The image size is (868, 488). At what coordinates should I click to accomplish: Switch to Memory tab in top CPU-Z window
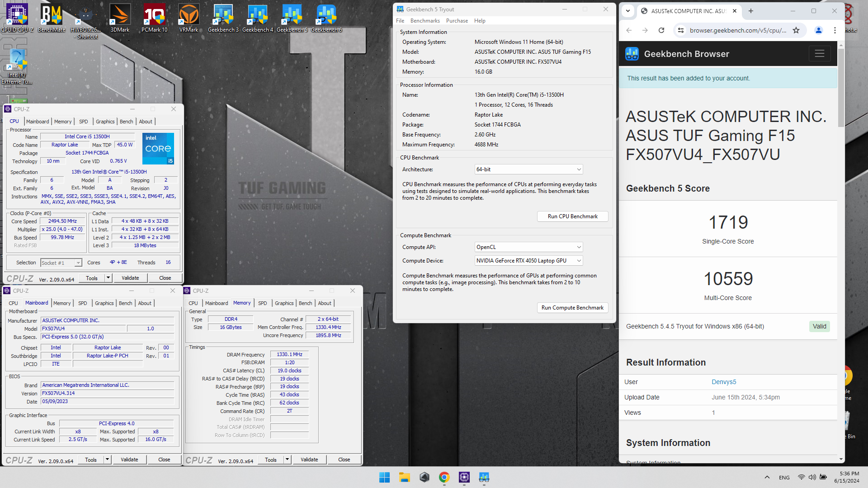tap(63, 122)
